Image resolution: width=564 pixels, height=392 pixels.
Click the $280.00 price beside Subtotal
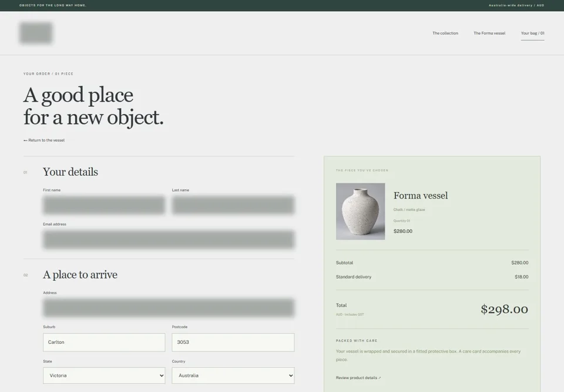tap(520, 263)
